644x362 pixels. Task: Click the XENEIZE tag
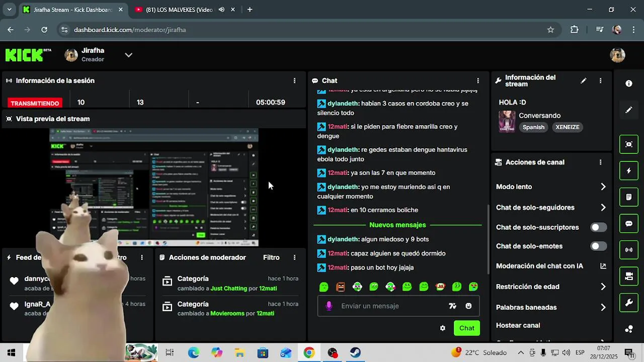[x=568, y=127]
